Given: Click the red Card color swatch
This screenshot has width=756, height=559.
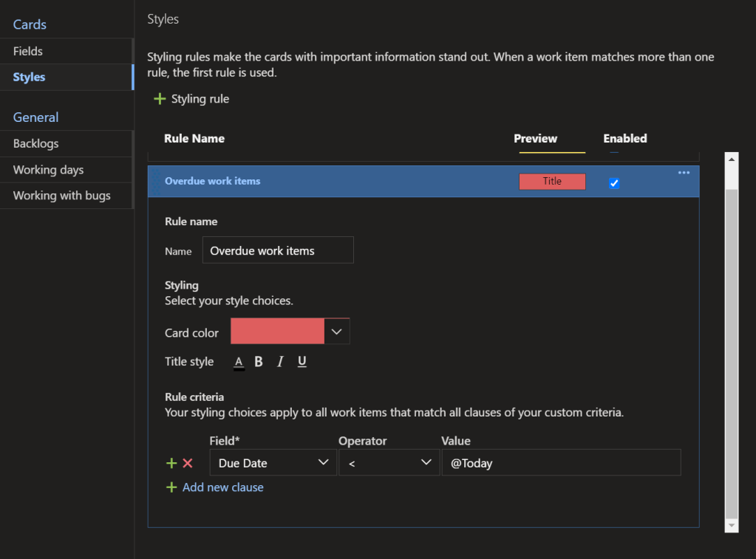Looking at the screenshot, I should pyautogui.click(x=277, y=332).
